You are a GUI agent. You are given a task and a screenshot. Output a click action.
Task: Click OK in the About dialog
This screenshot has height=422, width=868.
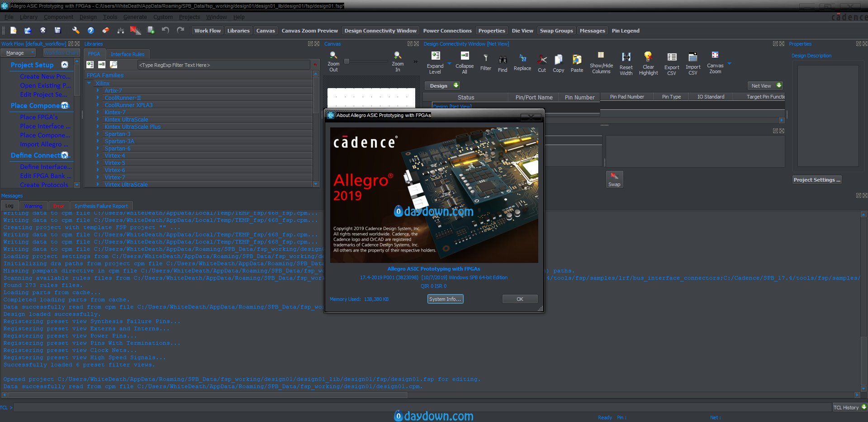coord(520,299)
